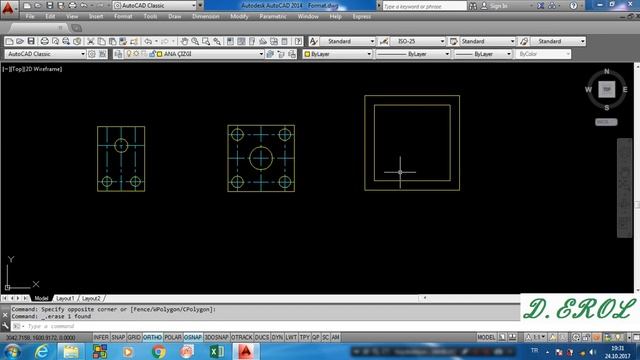
Task: Open the Properties palette icon
Action: tap(230, 41)
